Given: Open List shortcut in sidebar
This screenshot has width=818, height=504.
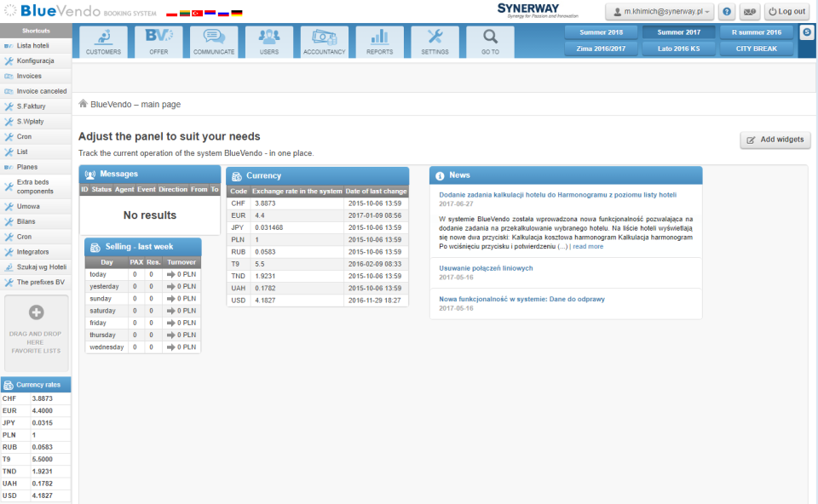Looking at the screenshot, I should pos(36,152).
